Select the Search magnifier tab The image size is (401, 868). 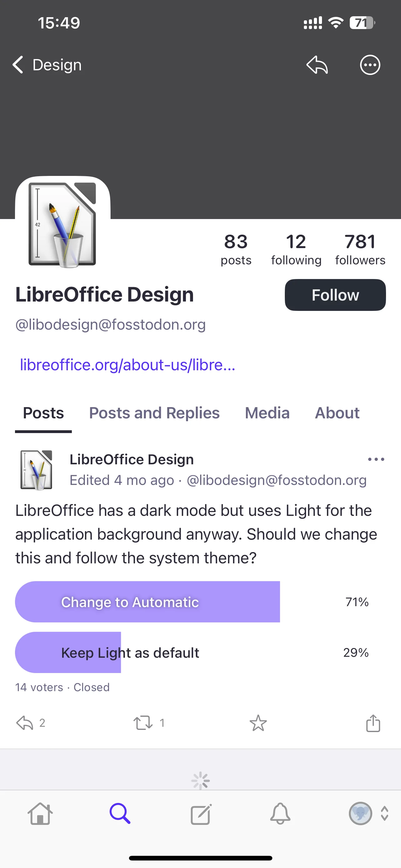coord(120,814)
